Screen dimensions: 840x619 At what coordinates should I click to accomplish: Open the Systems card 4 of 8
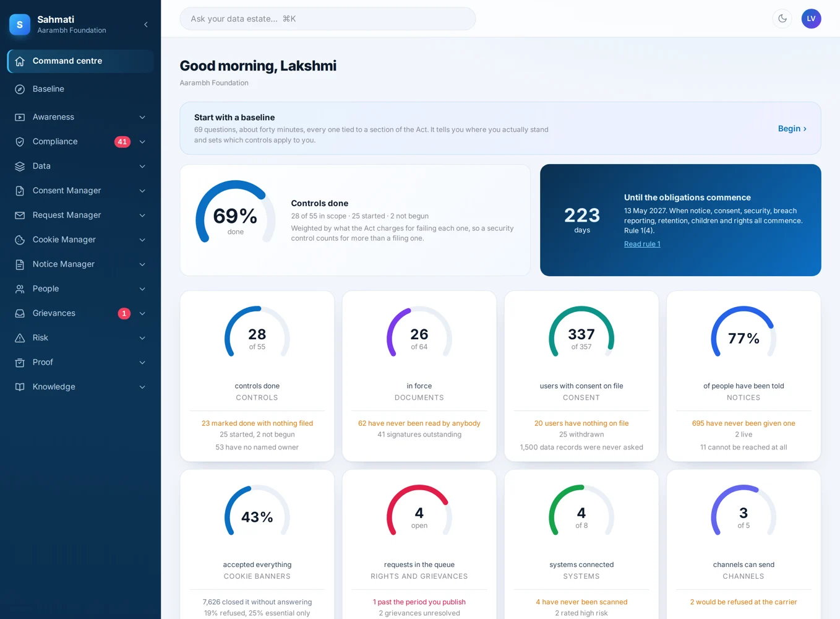tap(581, 544)
